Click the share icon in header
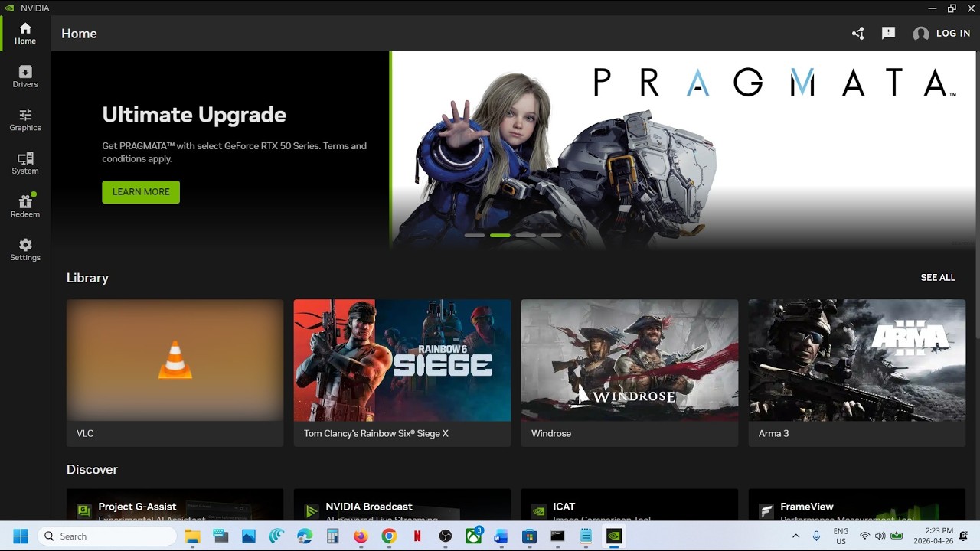The width and height of the screenshot is (980, 551). (857, 34)
